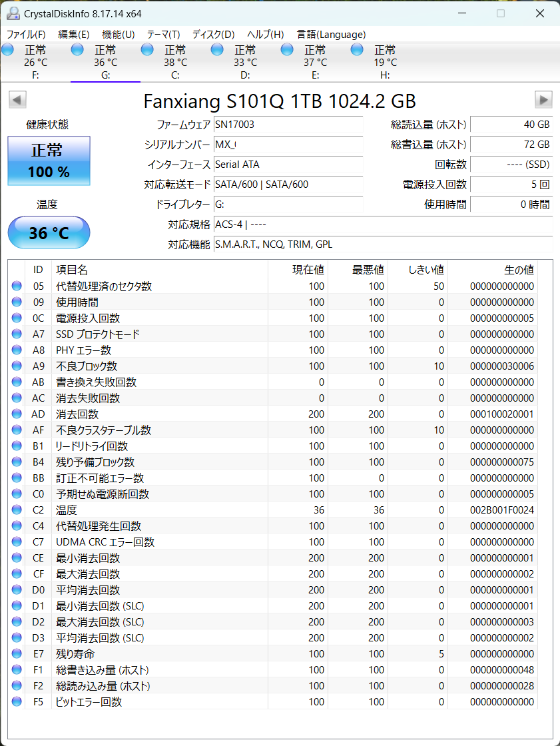Open the テーマ(T) menu
The width and height of the screenshot is (560, 746).
[164, 34]
